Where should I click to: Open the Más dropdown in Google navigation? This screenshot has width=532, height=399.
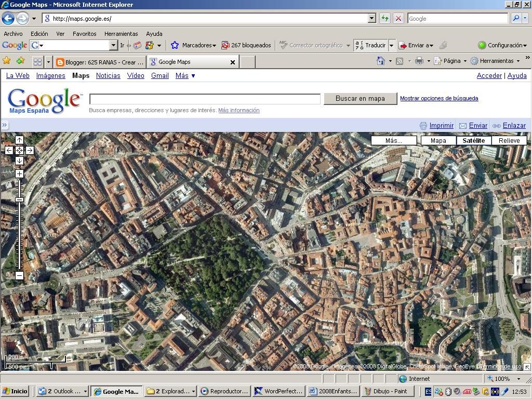click(185, 76)
